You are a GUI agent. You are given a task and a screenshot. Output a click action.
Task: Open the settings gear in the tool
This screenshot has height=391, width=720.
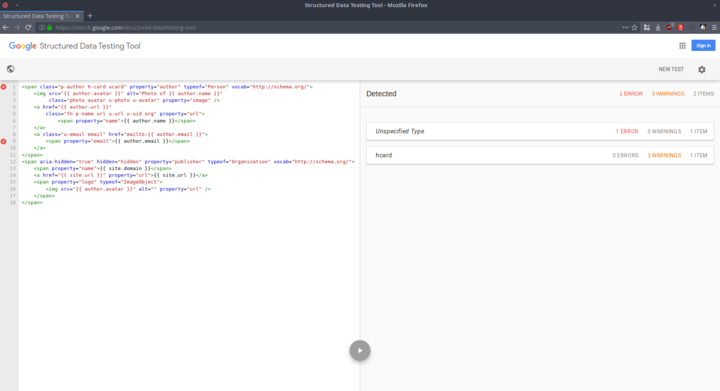coord(702,70)
